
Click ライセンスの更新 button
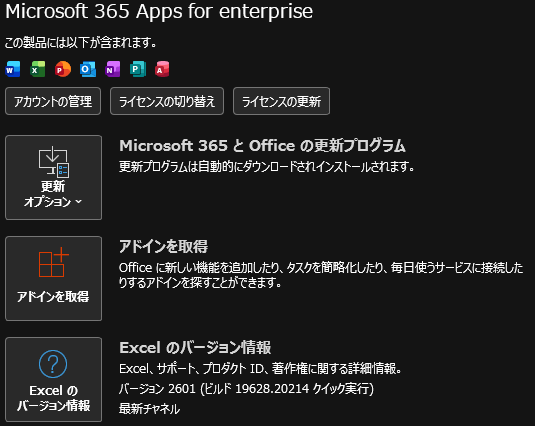coord(281,101)
